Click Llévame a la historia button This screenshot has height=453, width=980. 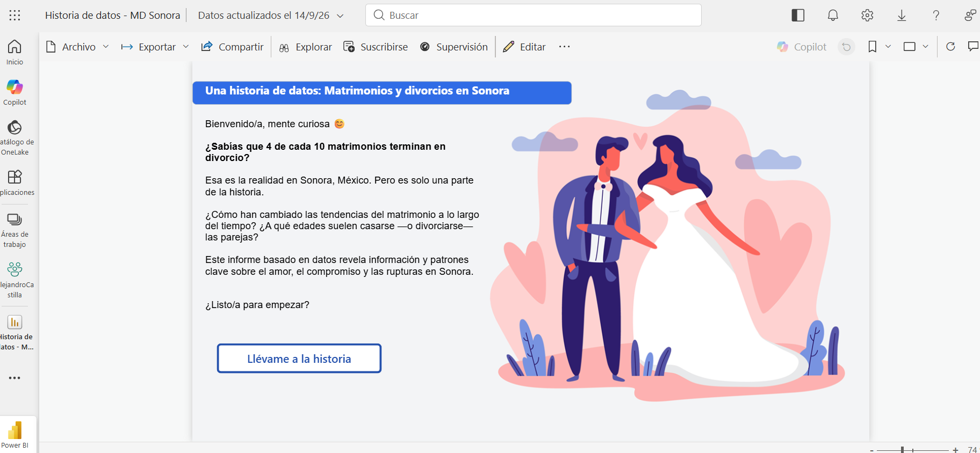pos(299,359)
